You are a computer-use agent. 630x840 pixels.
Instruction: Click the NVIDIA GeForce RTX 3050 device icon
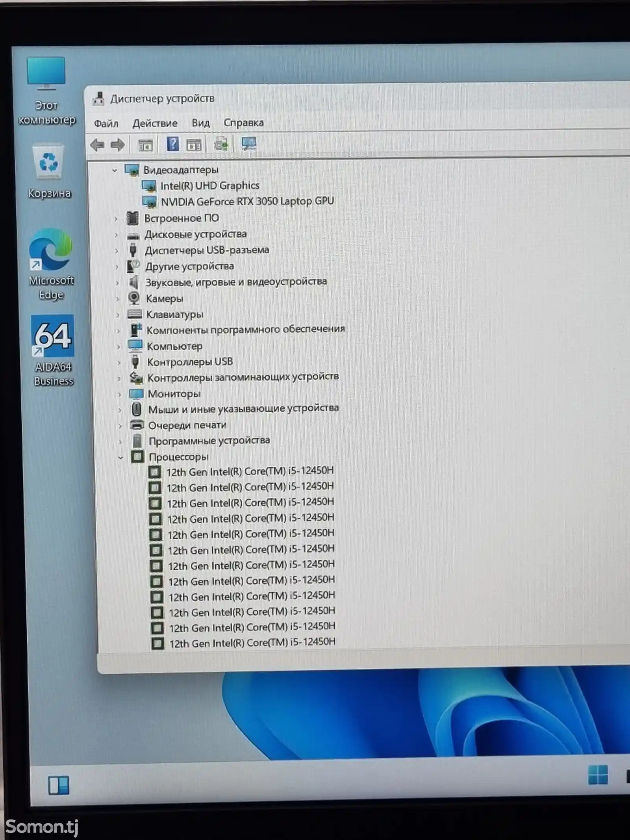tap(149, 202)
